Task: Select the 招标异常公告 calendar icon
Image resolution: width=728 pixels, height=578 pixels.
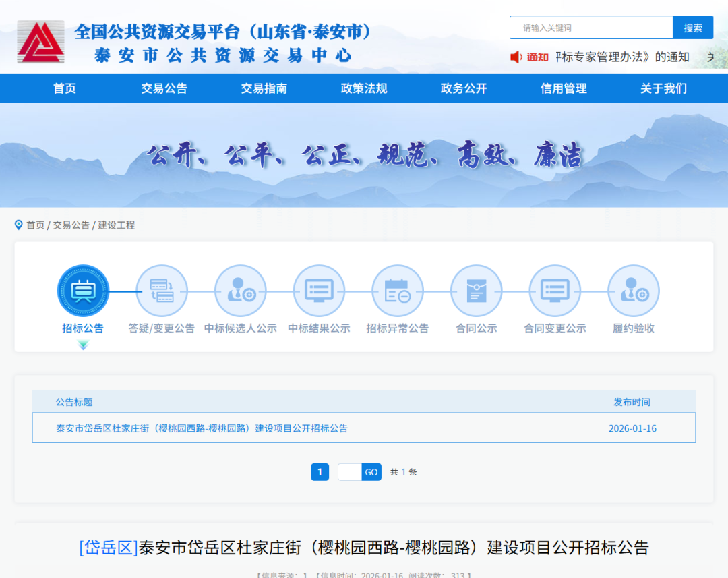Action: click(398, 291)
